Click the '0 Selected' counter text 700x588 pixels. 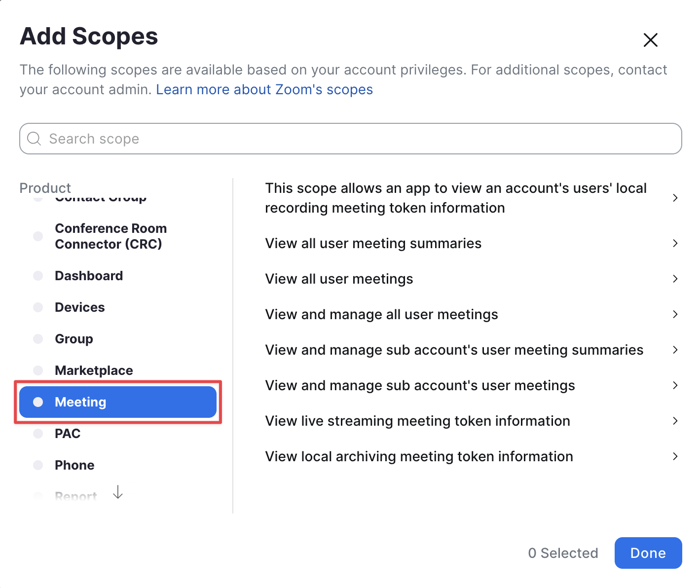pos(563,553)
